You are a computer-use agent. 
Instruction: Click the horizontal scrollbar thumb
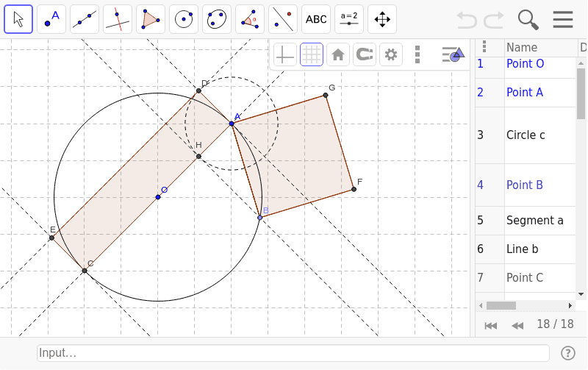pos(501,306)
